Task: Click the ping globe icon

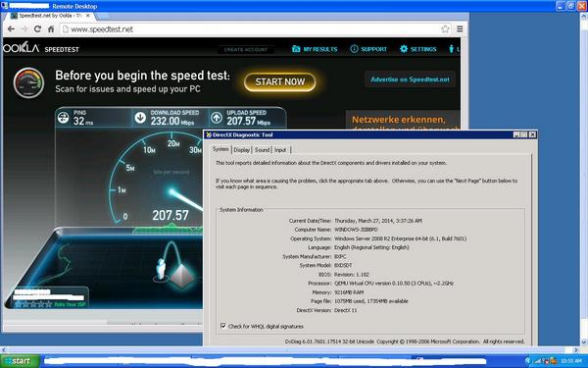Action: click(x=63, y=118)
